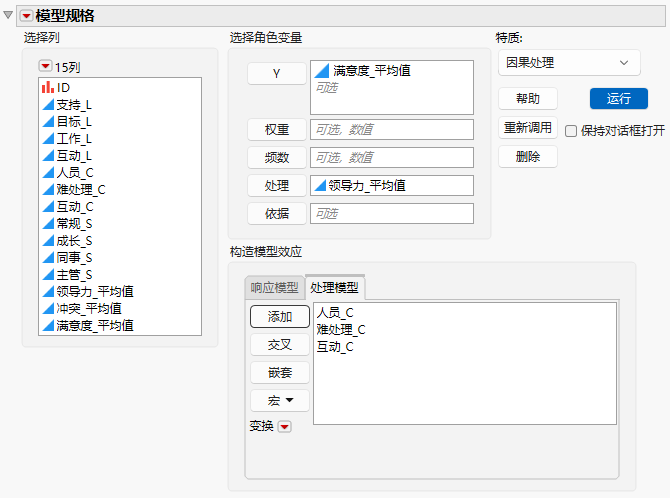The width and height of the screenshot is (670, 498).
Task: Select 成长_S in the column list
Action: [74, 241]
